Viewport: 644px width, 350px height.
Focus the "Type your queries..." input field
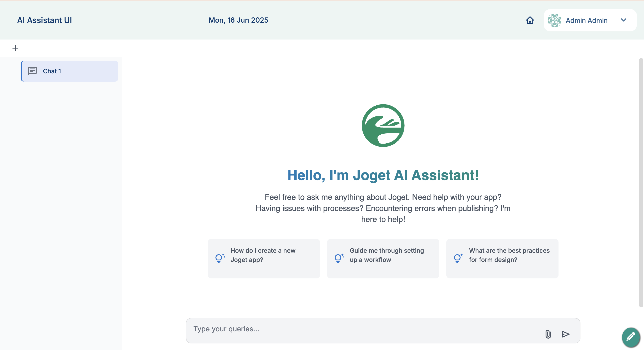pos(363,329)
